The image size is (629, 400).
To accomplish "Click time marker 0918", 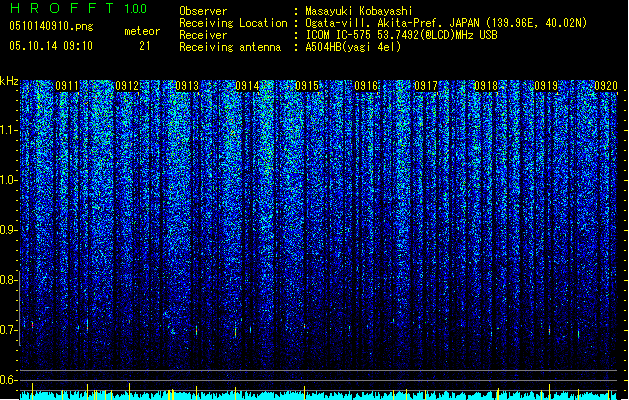I will (x=486, y=86).
